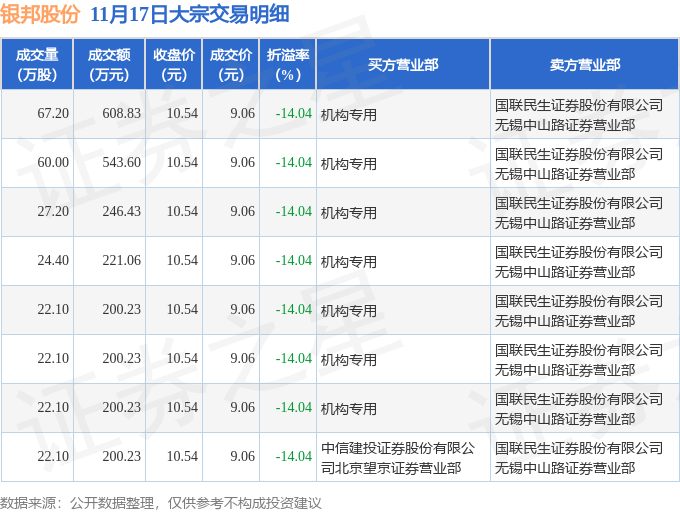This screenshot has width=680, height=512.
Task: Click the 11月17日大宗交易明细 heading
Action: tap(190, 14)
